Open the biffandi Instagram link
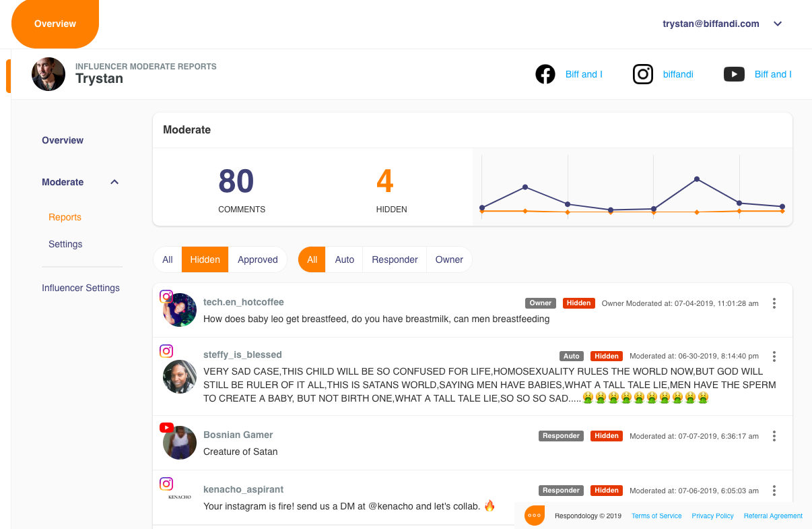812x529 pixels. (x=678, y=74)
